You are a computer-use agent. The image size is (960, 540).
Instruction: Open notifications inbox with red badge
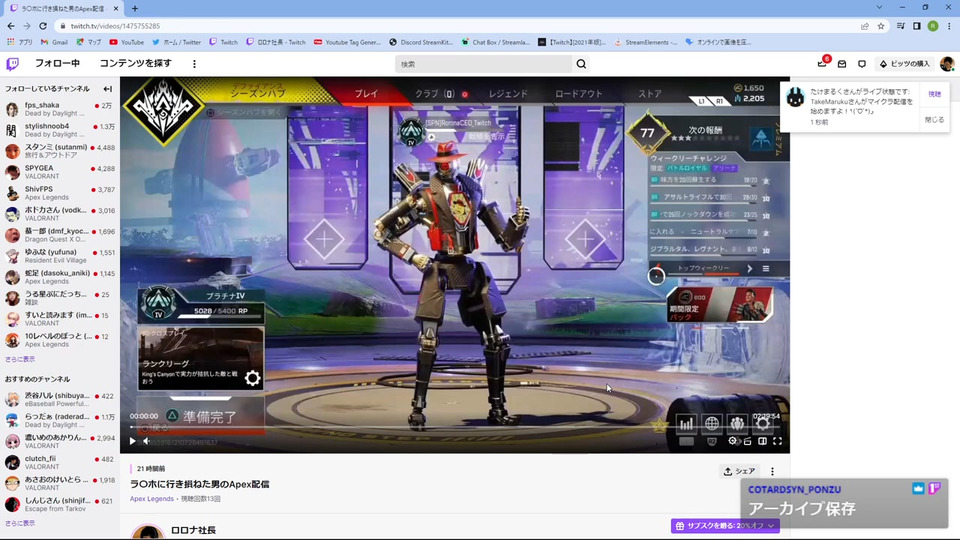822,63
